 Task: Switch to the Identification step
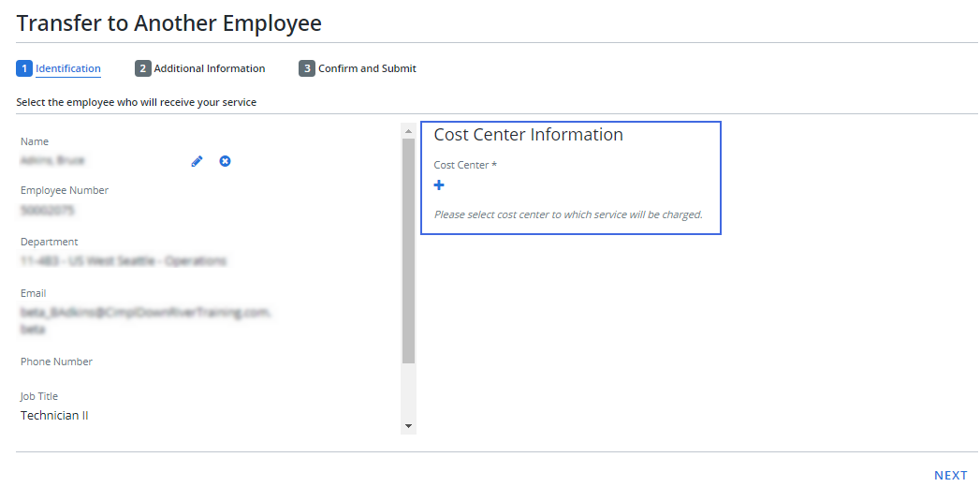pyautogui.click(x=68, y=68)
